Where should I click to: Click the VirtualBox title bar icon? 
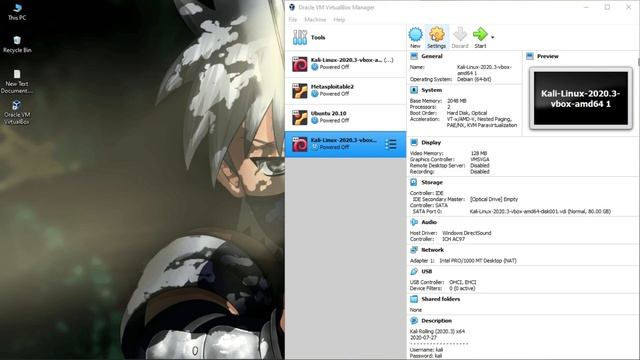pos(292,7)
